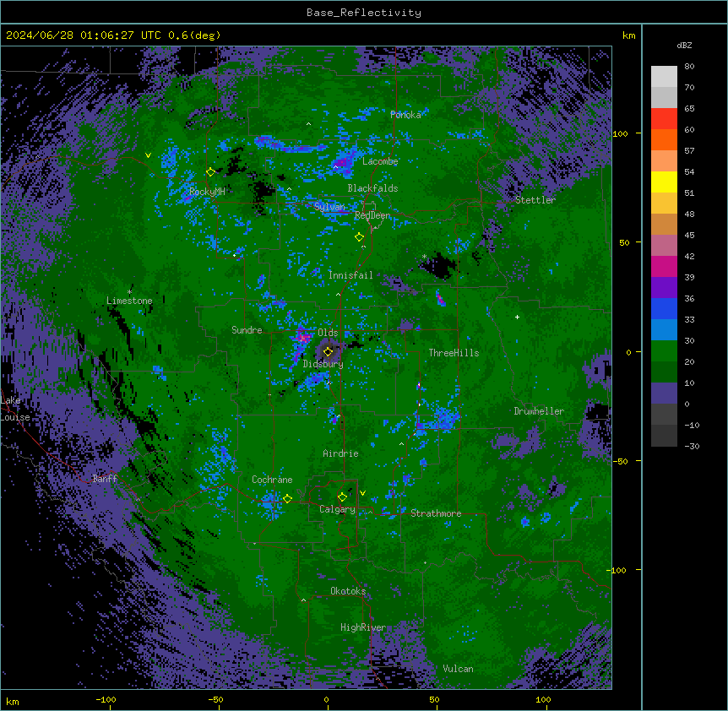Screen dimensions: 728x711
Task: Pick the dark green 10–20 dBZ legend swatch
Action: click(664, 372)
